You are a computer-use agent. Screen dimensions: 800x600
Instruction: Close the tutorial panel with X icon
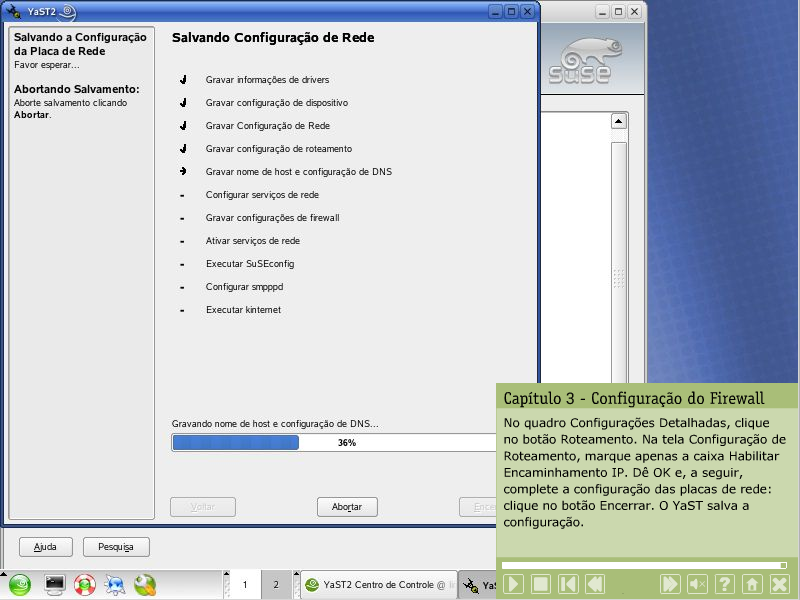pos(779,584)
